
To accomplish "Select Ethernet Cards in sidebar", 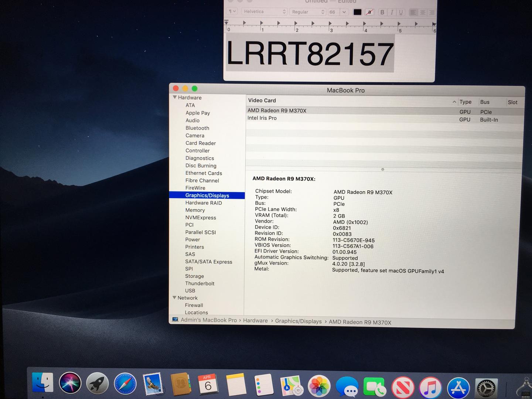I will tap(204, 173).
